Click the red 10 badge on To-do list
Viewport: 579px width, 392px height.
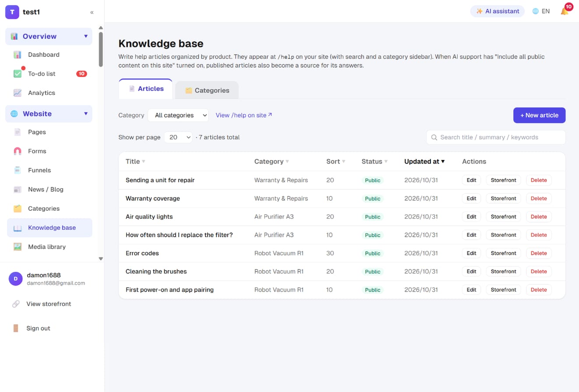[x=81, y=74]
